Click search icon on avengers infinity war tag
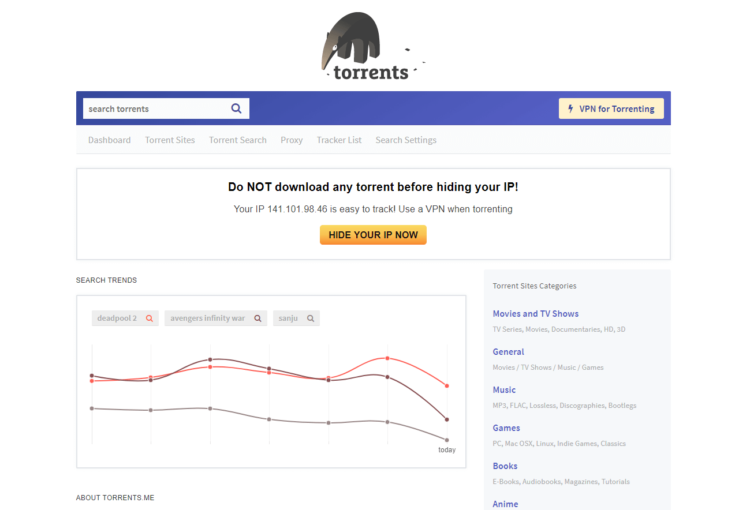The height and width of the screenshot is (510, 750). tap(258, 318)
